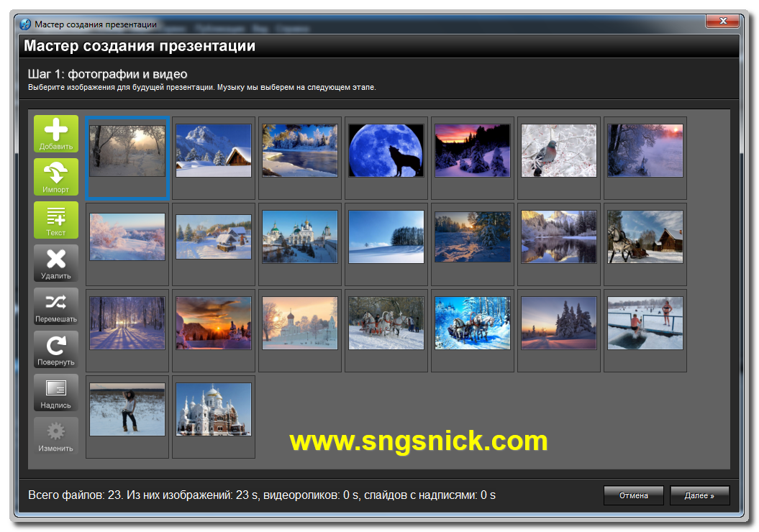Click the green Добавить plus button

55,134
